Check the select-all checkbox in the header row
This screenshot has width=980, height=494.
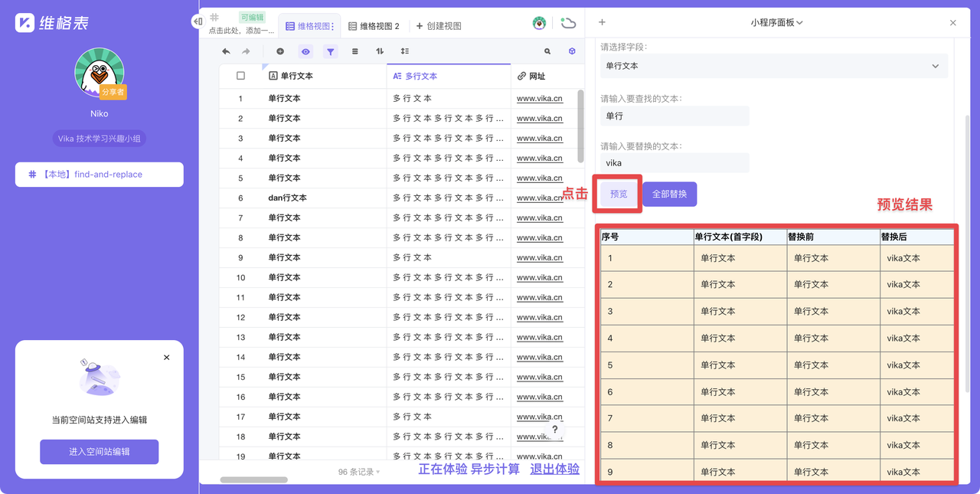(240, 75)
